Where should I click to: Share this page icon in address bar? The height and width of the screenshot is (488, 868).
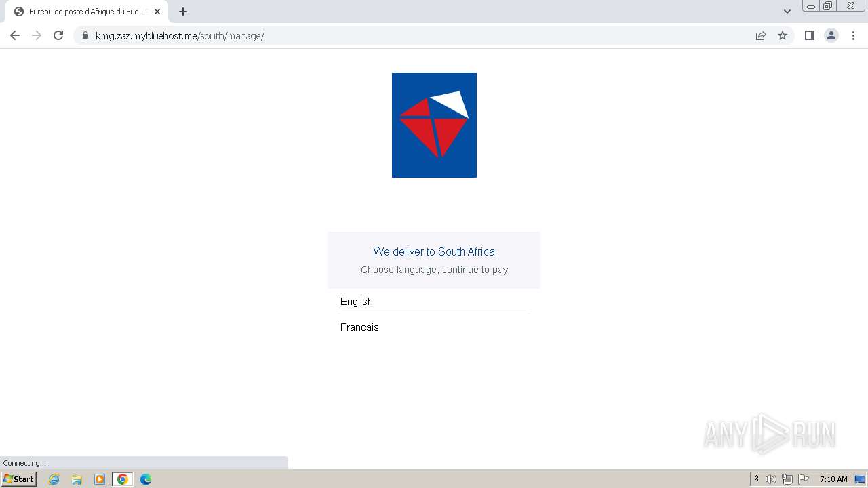(761, 35)
